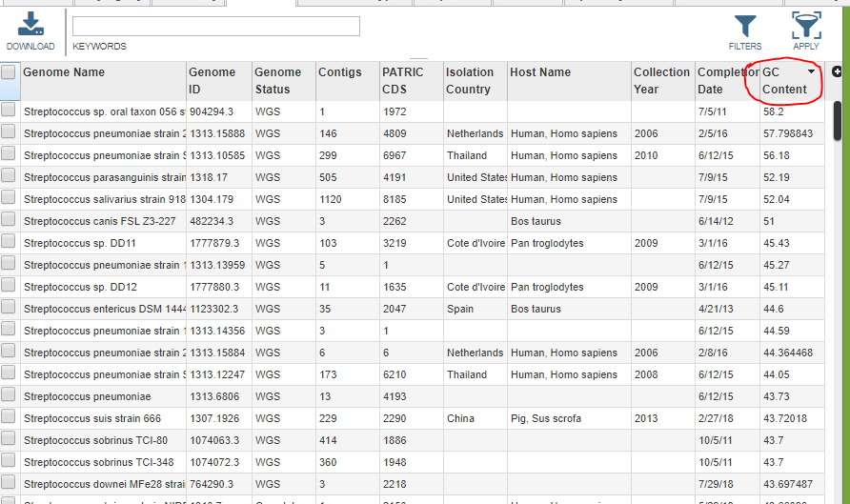Click the Download icon

pyautogui.click(x=30, y=25)
